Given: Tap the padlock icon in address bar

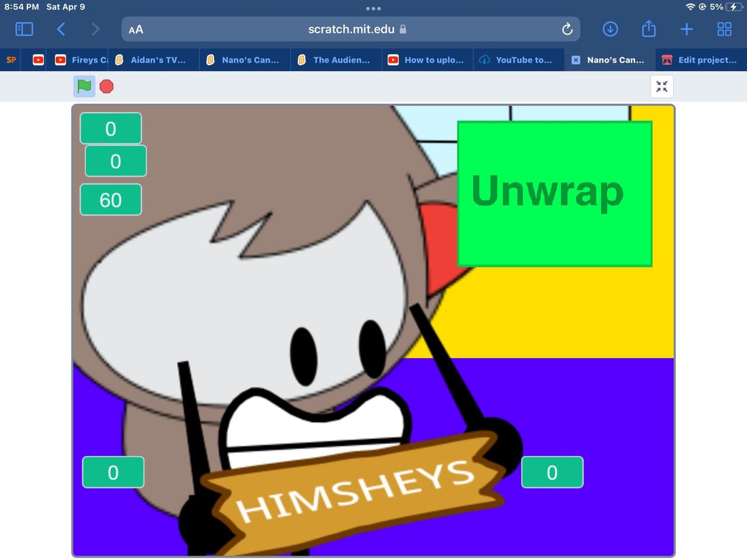Looking at the screenshot, I should (403, 29).
